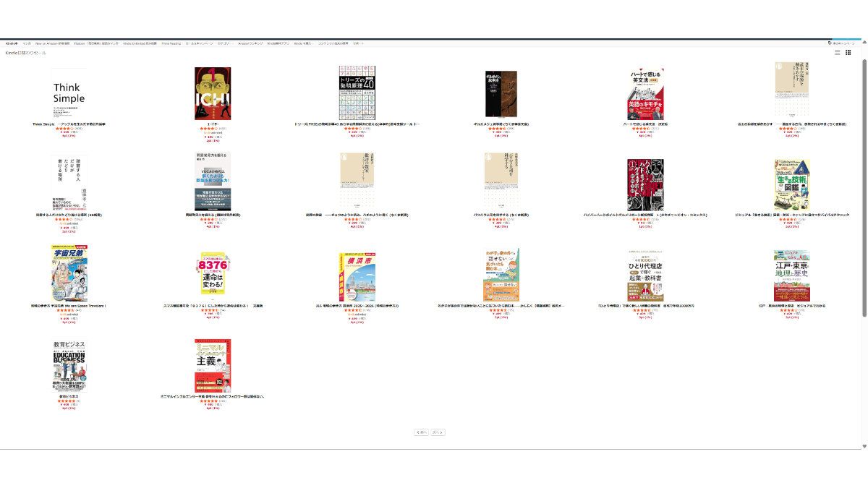Select the 8376 smartphone number book cover
This screenshot has height=488, width=868.
213,275
